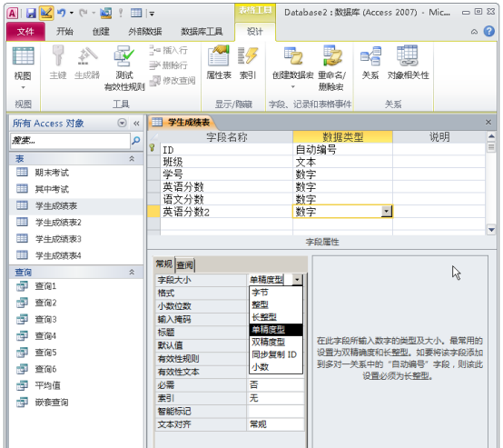The height and width of the screenshot is (448, 503).
Task: Collapse the 字段大小 dropdown arrow
Action: [x=298, y=280]
